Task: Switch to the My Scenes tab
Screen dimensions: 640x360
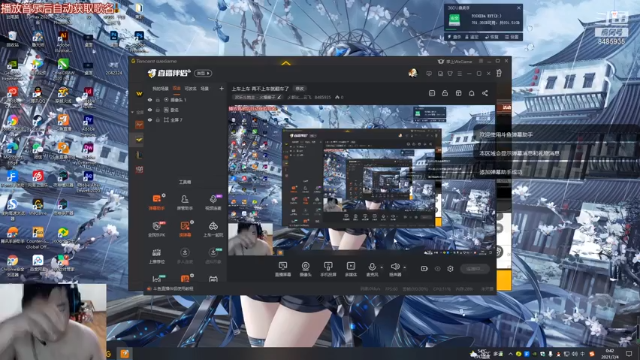Action: point(160,89)
